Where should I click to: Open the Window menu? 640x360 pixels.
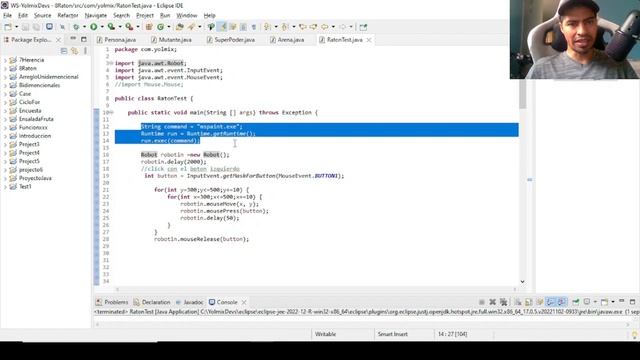(x=187, y=16)
